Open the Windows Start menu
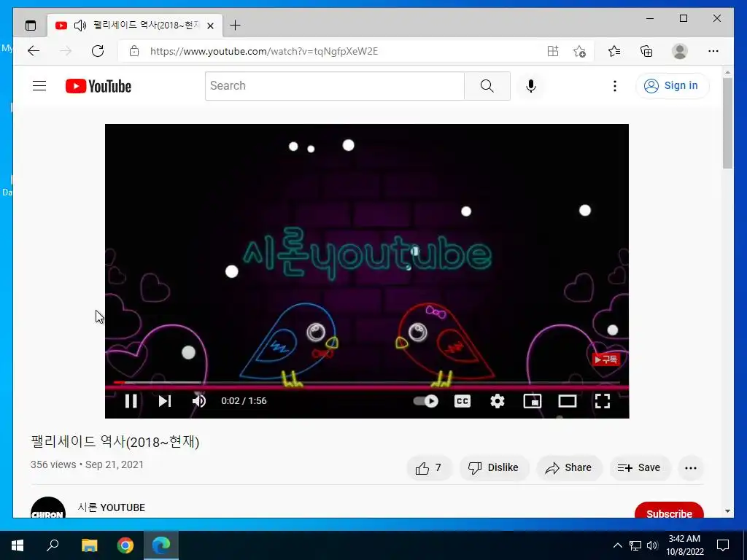The height and width of the screenshot is (560, 747). pyautogui.click(x=18, y=545)
